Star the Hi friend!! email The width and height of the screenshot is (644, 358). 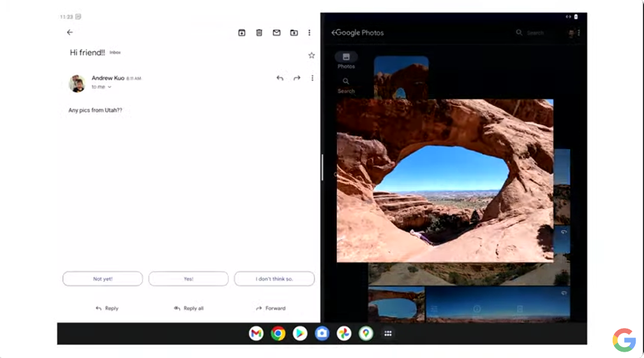click(x=311, y=55)
